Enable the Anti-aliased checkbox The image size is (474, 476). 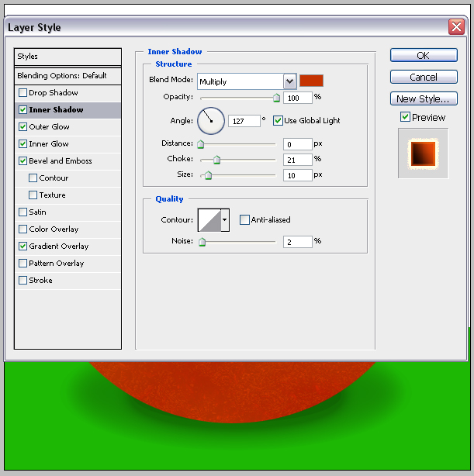pos(244,219)
